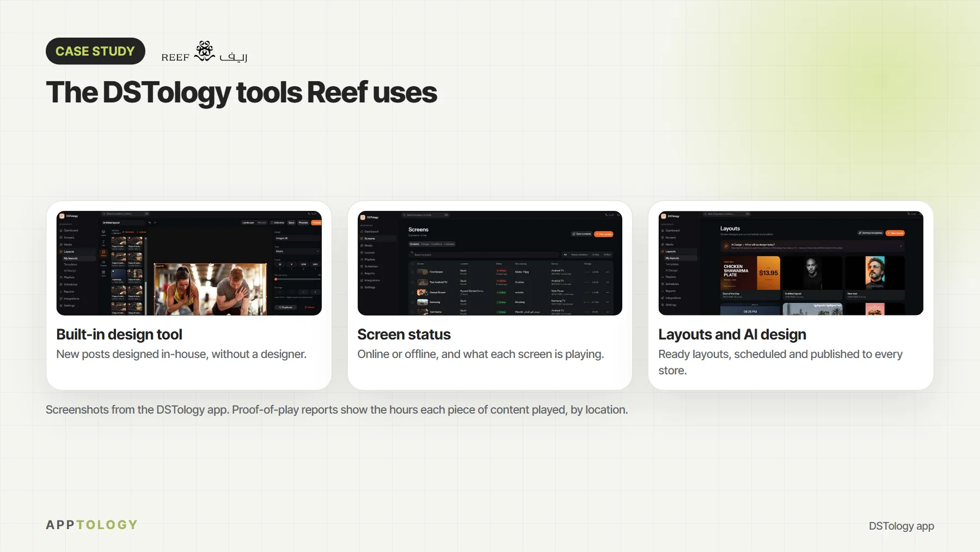The image size is (980, 552).
Task: Open Templates under Layouts in the Layouts screenshot
Action: 672,264
